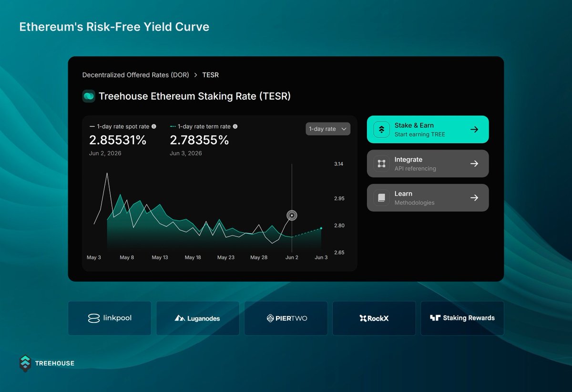Click the Treehouse Ethereum Staking Rate (TESR) heading

(x=194, y=96)
